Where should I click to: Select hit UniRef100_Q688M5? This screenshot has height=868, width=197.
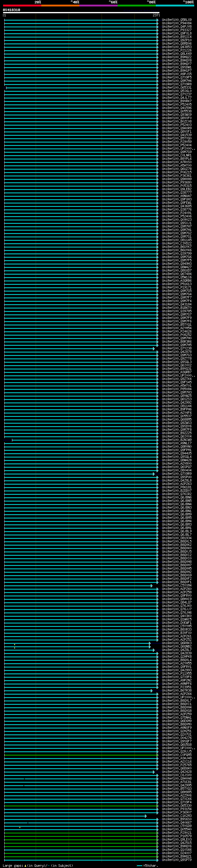tap(176, 419)
